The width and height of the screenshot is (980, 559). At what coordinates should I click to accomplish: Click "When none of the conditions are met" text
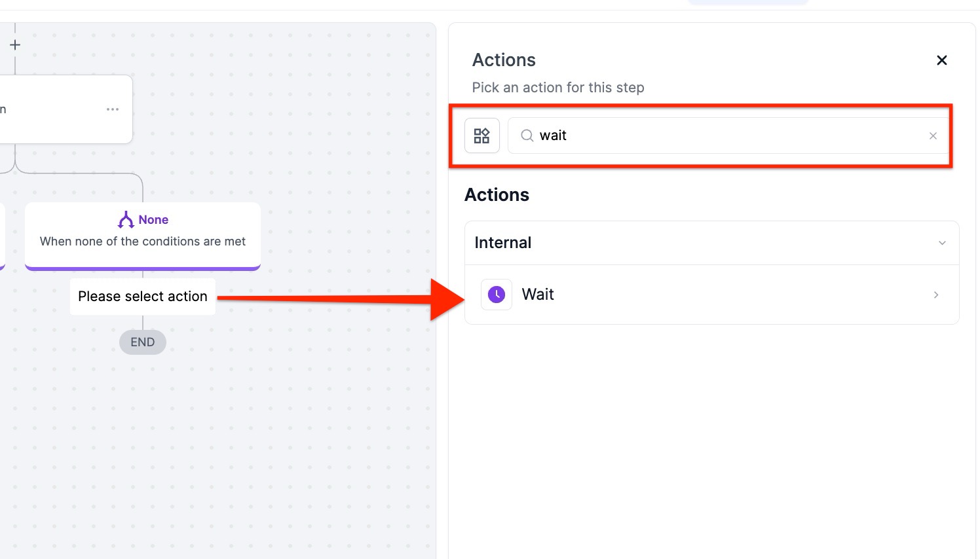pyautogui.click(x=143, y=242)
